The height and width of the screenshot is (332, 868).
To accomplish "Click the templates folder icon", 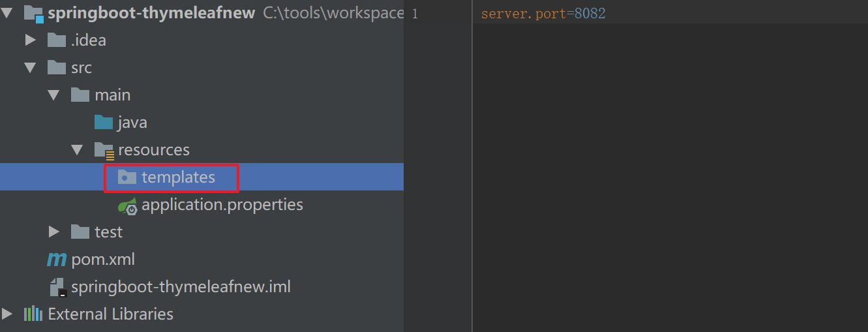I will (127, 177).
